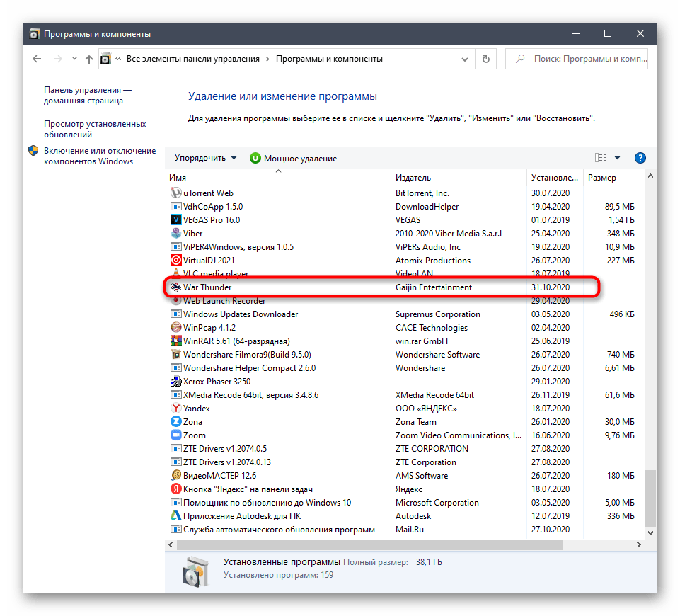Select the War Thunder entry
Screen dimensions: 680x616
pos(207,287)
